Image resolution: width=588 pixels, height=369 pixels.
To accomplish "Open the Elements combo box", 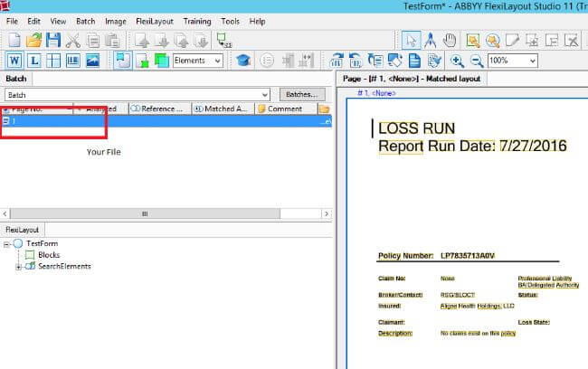I will coord(198,61).
